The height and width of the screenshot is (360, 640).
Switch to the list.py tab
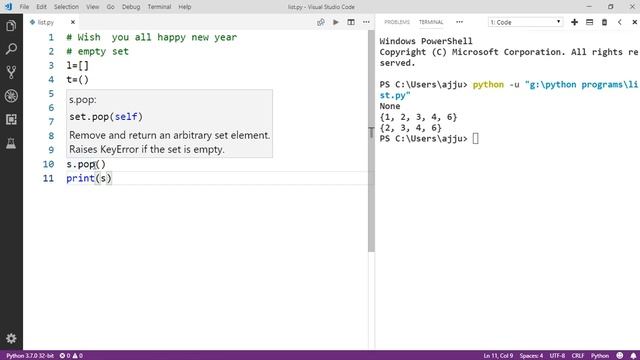coord(46,22)
